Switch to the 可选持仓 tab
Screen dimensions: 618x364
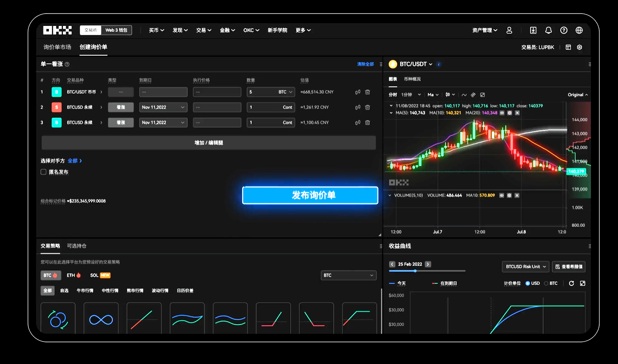[x=77, y=246]
